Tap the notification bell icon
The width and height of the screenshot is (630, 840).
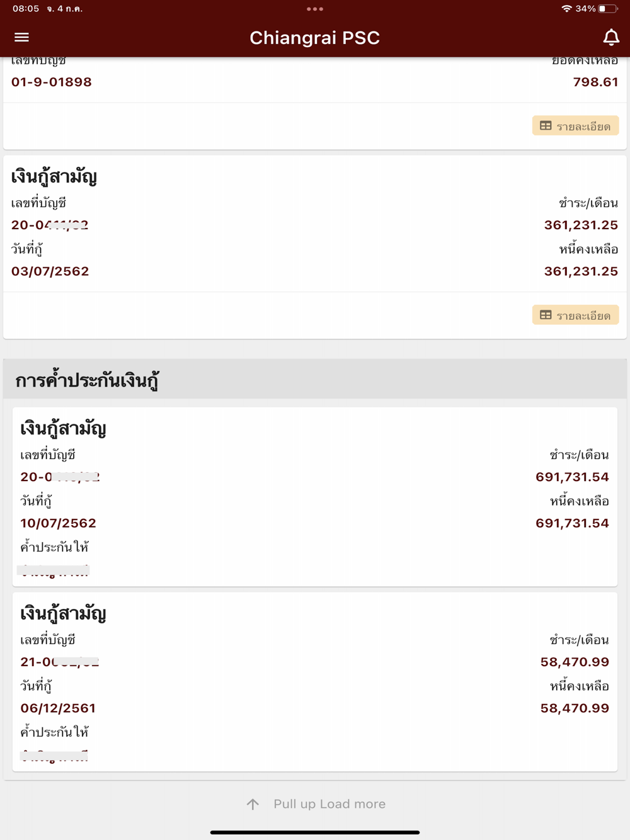[611, 37]
